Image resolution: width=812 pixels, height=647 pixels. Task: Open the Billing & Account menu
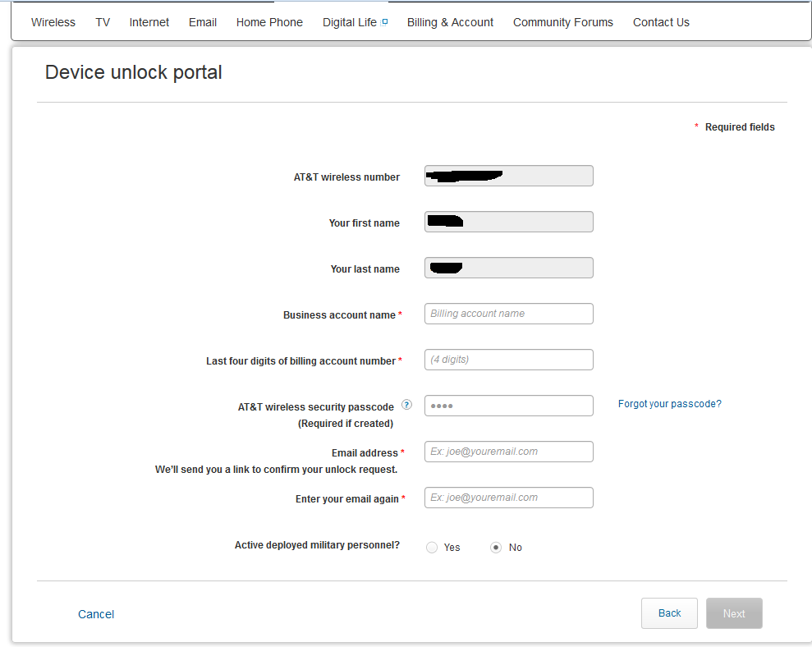tap(450, 22)
